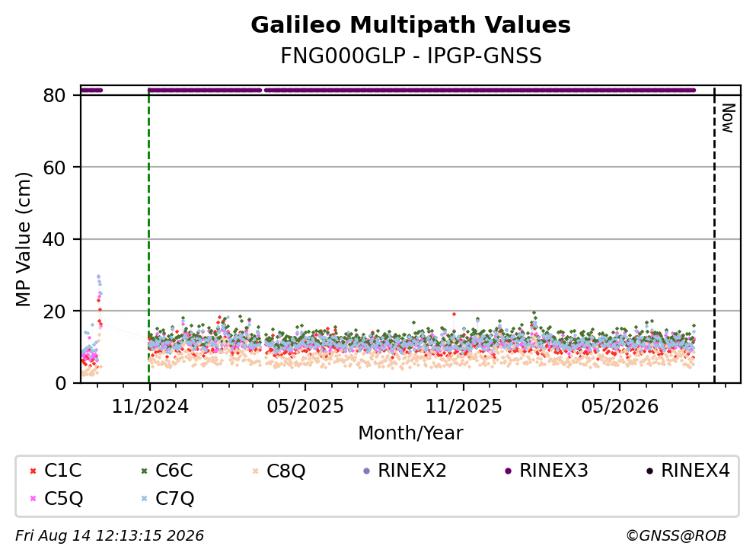Viewport: 756px width, 559px height.
Task: Click the RINEX4 legend entry
Action: tap(688, 470)
